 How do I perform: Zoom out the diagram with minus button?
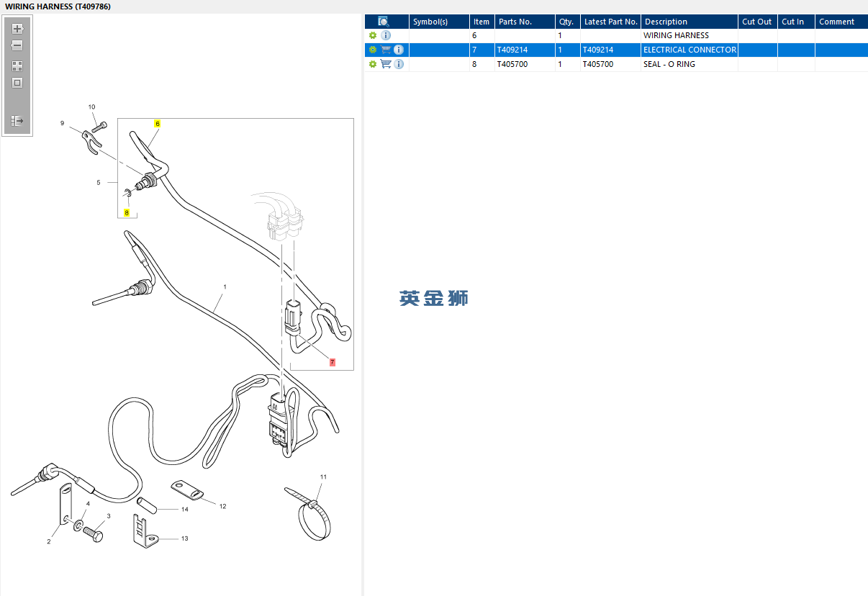17,45
